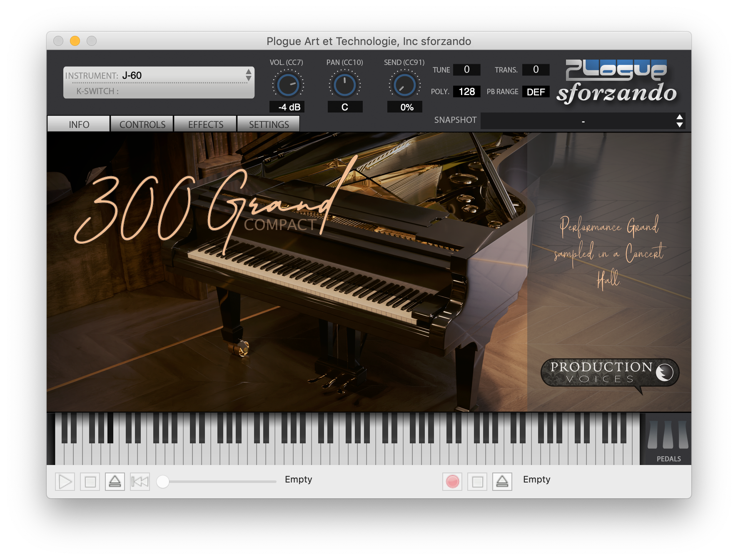
Task: Click the TUNE value field
Action: pyautogui.click(x=467, y=70)
